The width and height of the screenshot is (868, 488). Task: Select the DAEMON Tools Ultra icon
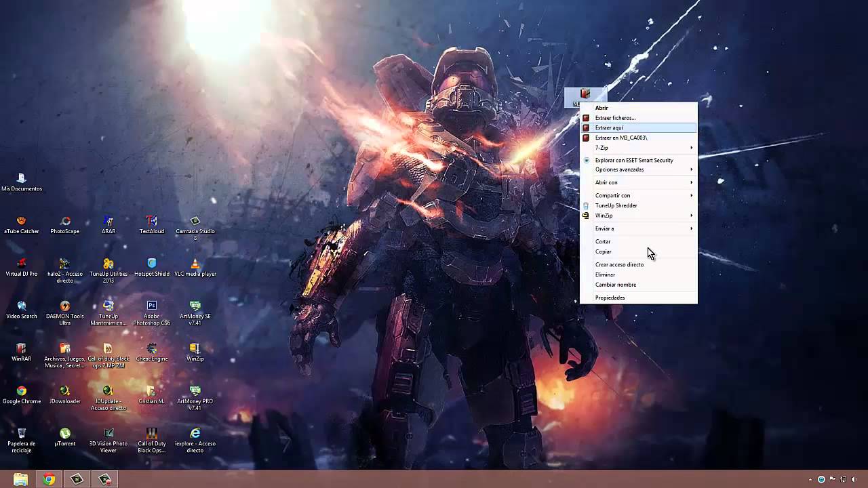pyautogui.click(x=65, y=313)
